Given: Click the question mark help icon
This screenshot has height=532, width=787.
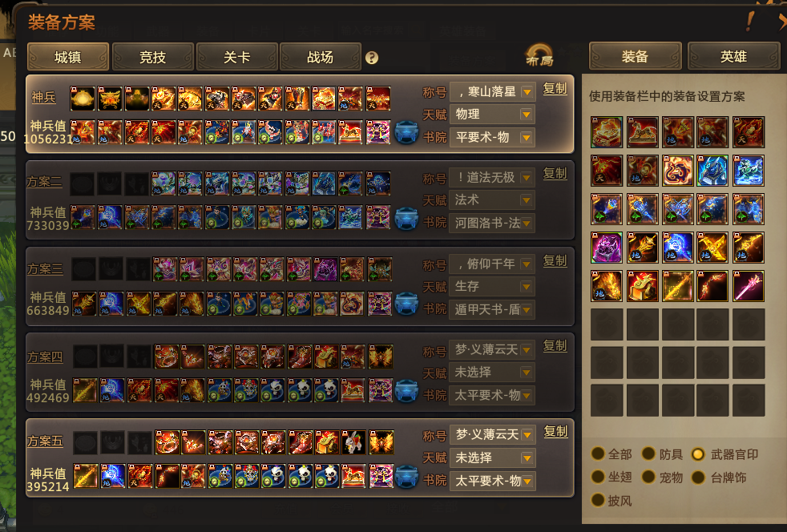Looking at the screenshot, I should pos(371,58).
